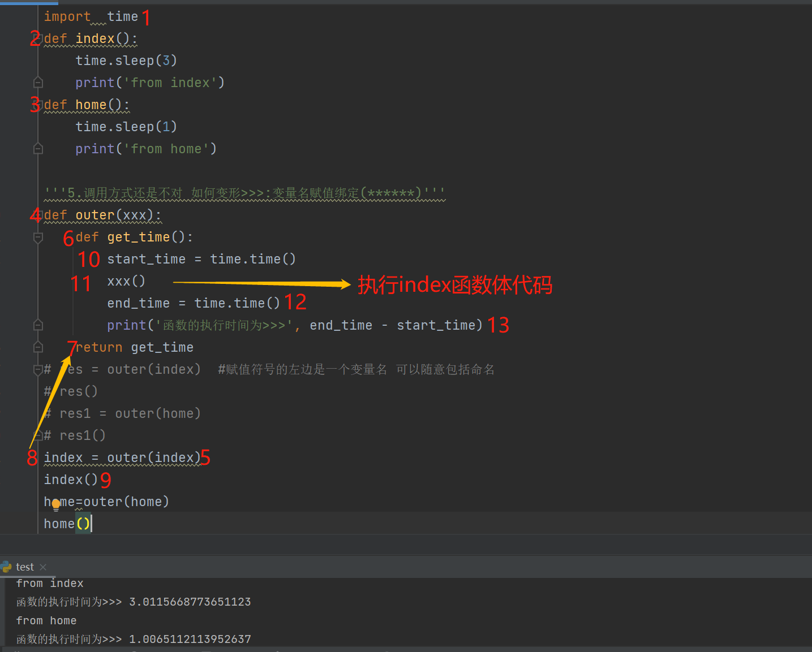The height and width of the screenshot is (652, 812).
Task: Click the 'def home():' definition line
Action: coord(87,105)
